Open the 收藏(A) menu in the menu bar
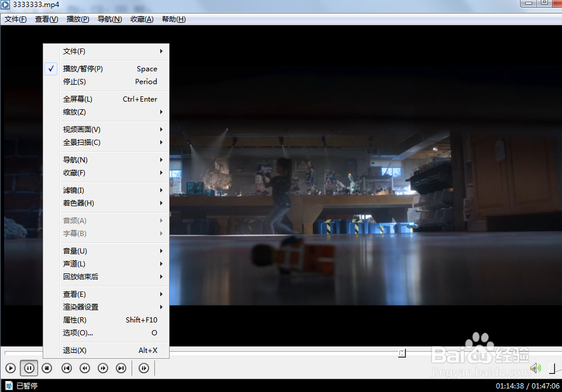The height and width of the screenshot is (392, 562). tap(142, 19)
